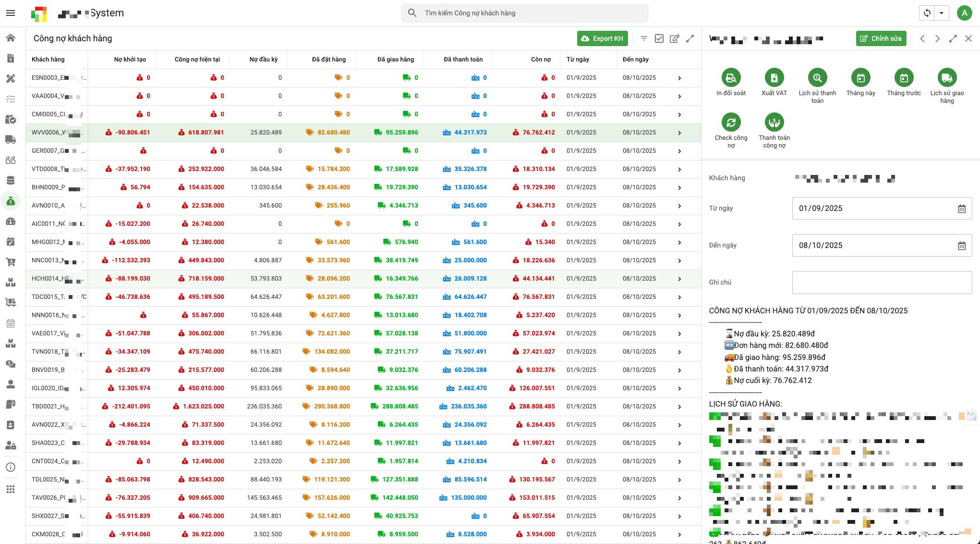
Task: Sort by the Còn nợ column header
Action: click(541, 60)
